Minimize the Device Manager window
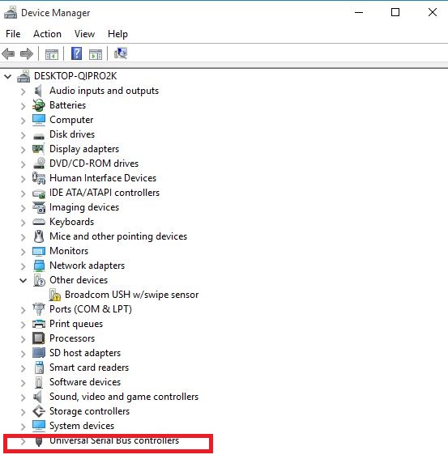The height and width of the screenshot is (476, 448). pos(359,12)
